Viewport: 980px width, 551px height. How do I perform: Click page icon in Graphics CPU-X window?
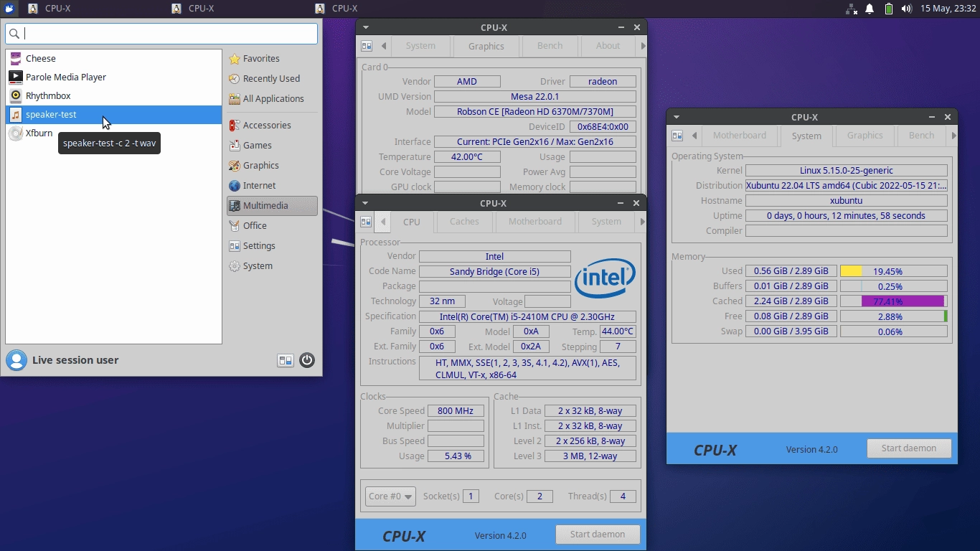click(x=367, y=46)
